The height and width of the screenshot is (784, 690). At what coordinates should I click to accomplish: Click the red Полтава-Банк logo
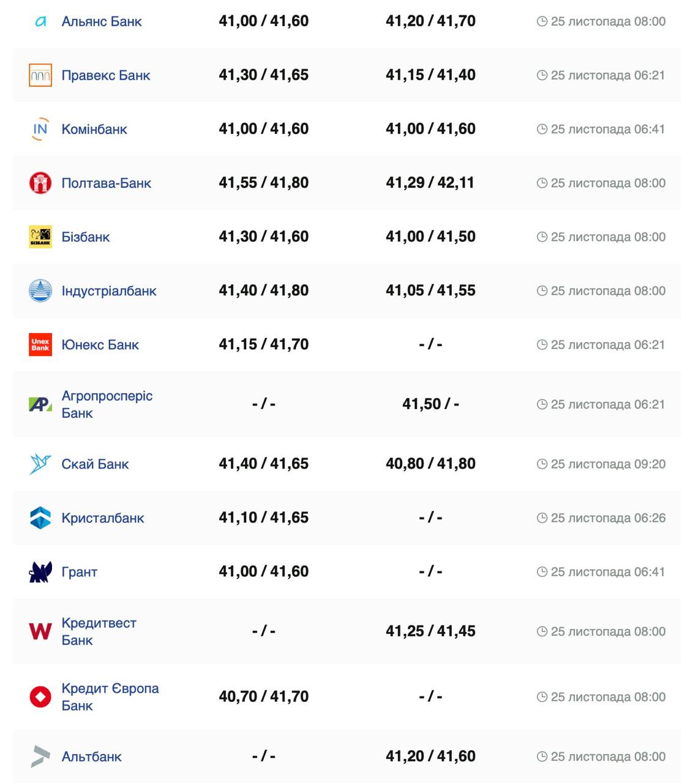point(40,183)
